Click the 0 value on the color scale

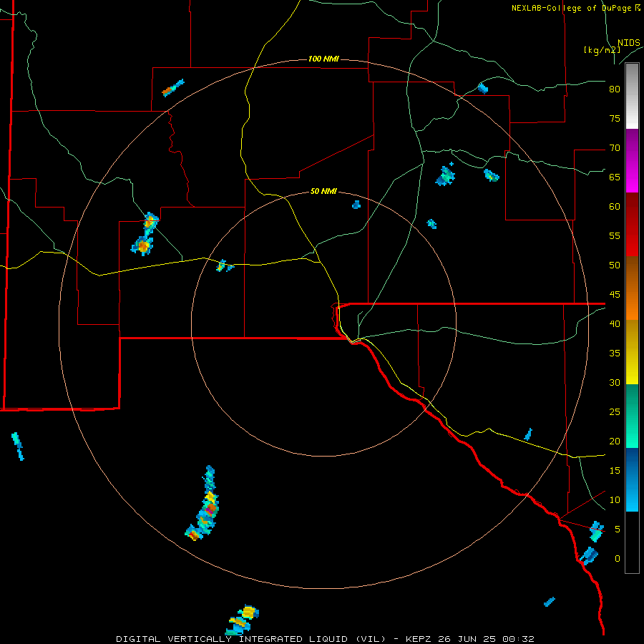pos(618,559)
